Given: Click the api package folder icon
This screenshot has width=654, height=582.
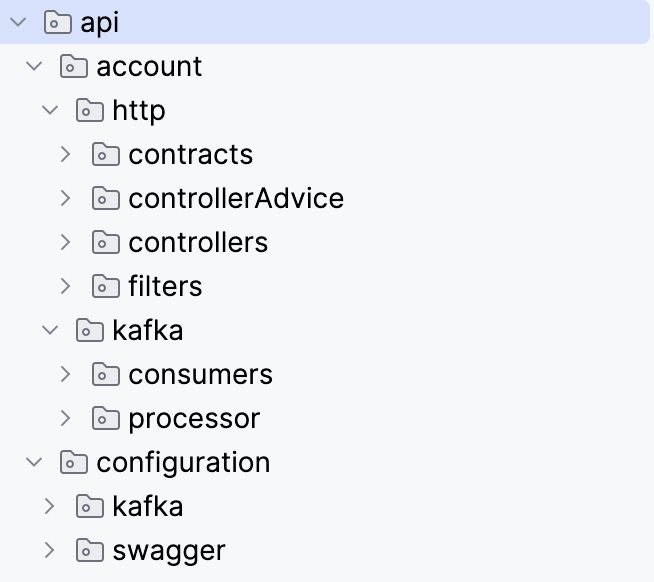Looking at the screenshot, I should [58, 23].
